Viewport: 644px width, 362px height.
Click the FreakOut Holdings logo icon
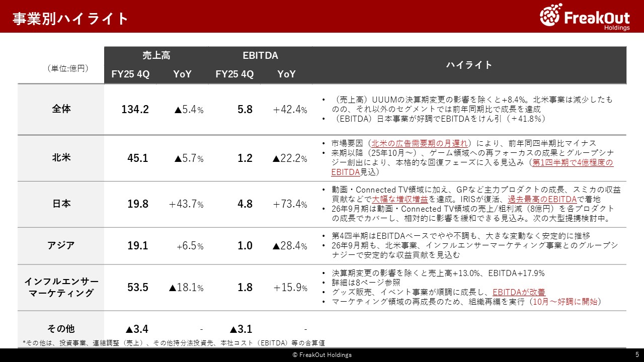click(x=551, y=15)
